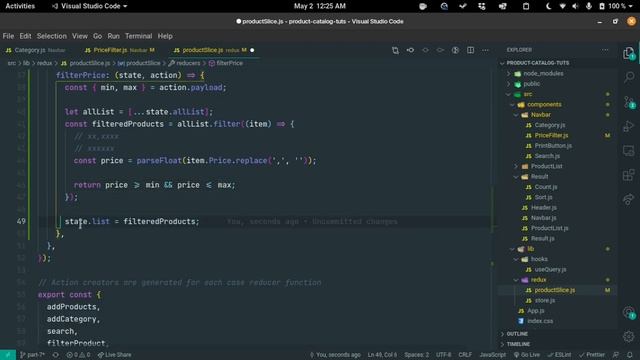Click Open Changes icon in editor toolbar

click(395, 50)
